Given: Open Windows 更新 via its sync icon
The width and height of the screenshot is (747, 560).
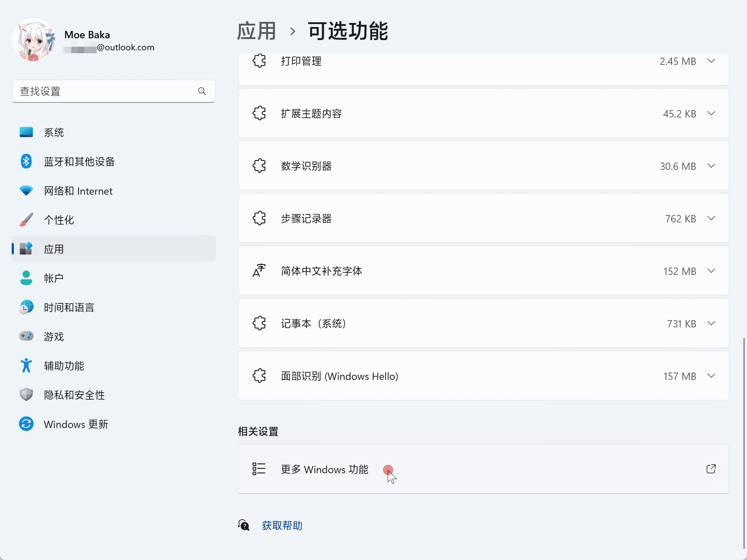Looking at the screenshot, I should tap(26, 424).
